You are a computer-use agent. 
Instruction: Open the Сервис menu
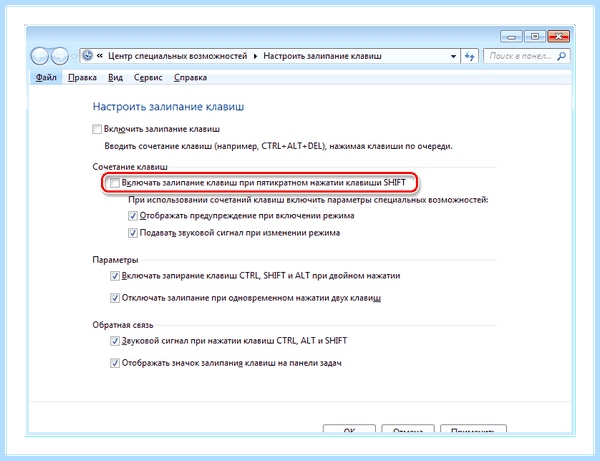pyautogui.click(x=148, y=78)
